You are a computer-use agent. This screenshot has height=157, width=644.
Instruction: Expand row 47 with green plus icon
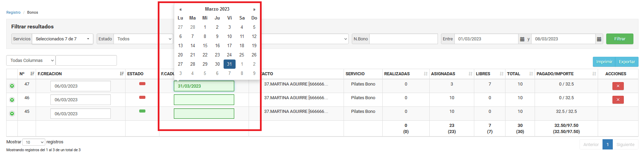[x=12, y=86]
